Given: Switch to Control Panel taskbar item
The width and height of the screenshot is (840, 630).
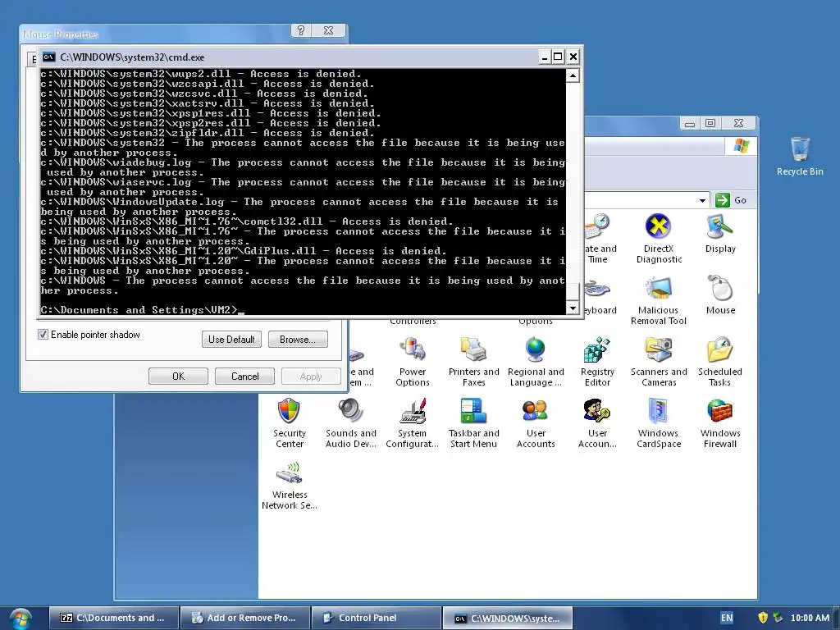Looking at the screenshot, I should click(x=376, y=618).
